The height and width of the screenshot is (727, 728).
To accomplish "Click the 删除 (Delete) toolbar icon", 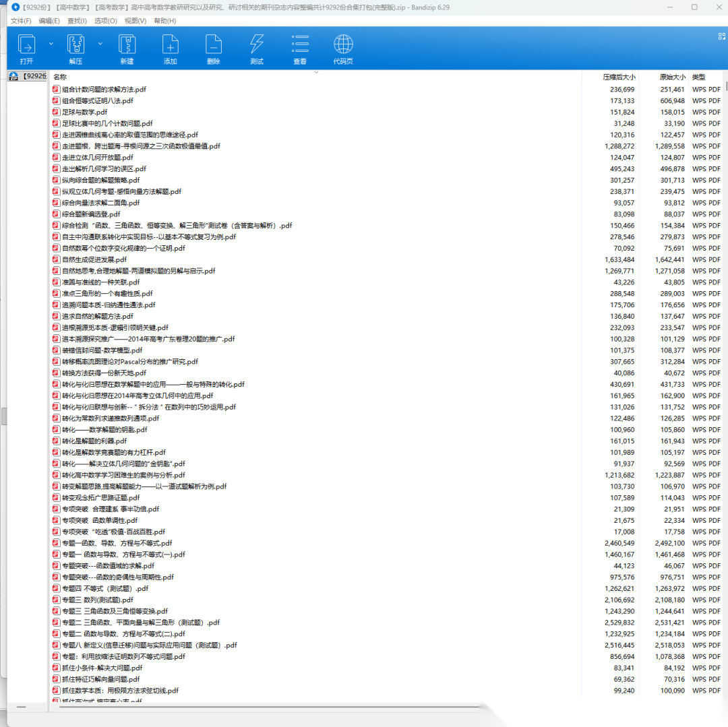I will [x=213, y=45].
